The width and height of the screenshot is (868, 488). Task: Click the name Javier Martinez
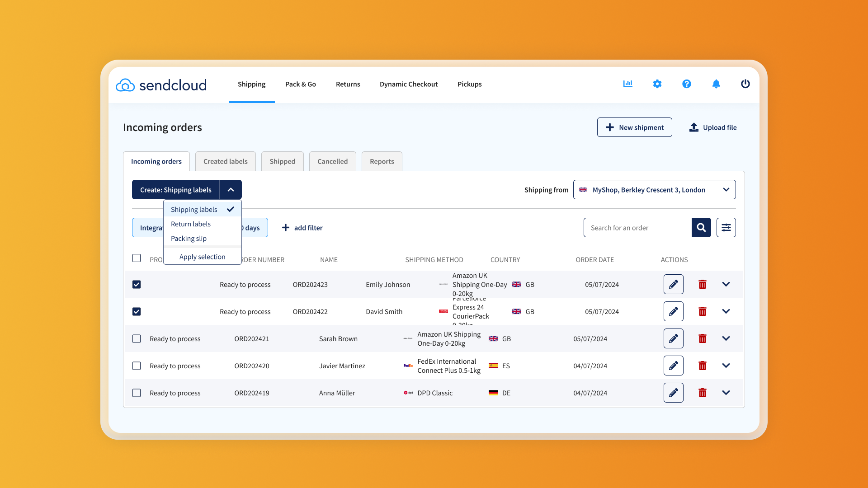pos(342,366)
